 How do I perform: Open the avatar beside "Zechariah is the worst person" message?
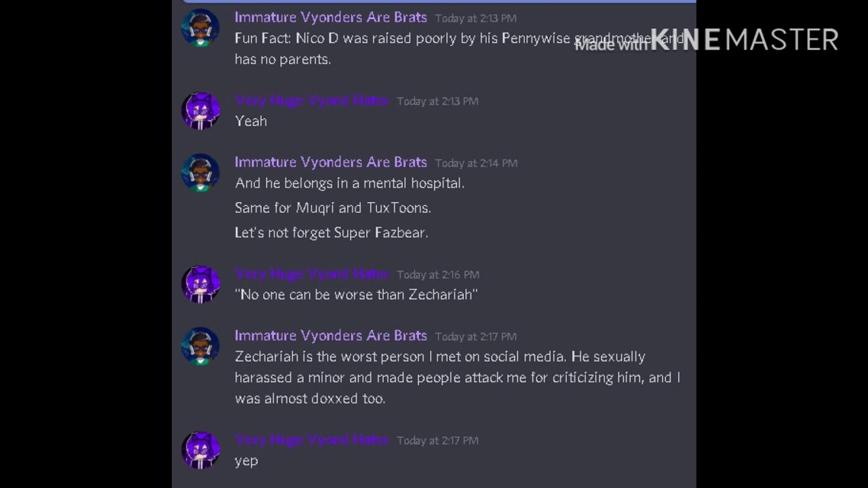pos(201,346)
